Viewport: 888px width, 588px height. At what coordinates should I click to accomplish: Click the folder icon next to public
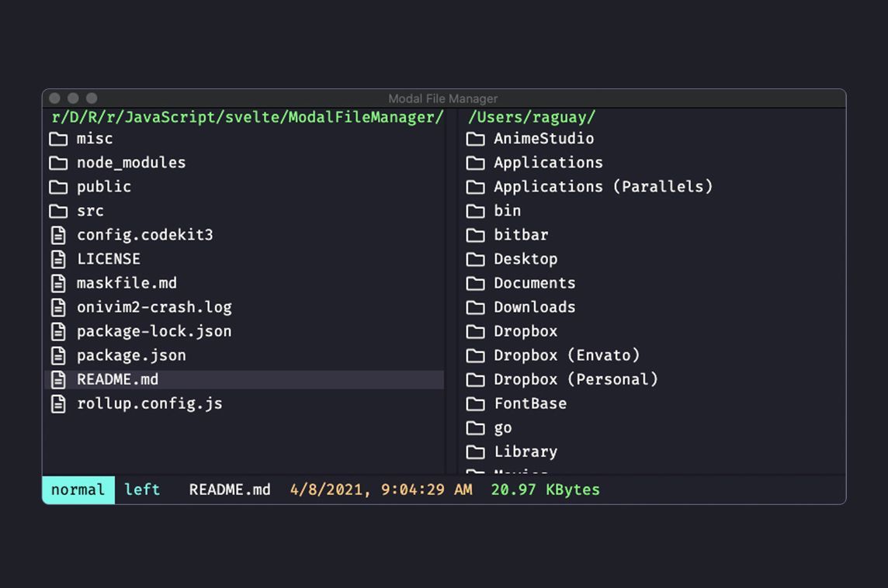(57, 187)
